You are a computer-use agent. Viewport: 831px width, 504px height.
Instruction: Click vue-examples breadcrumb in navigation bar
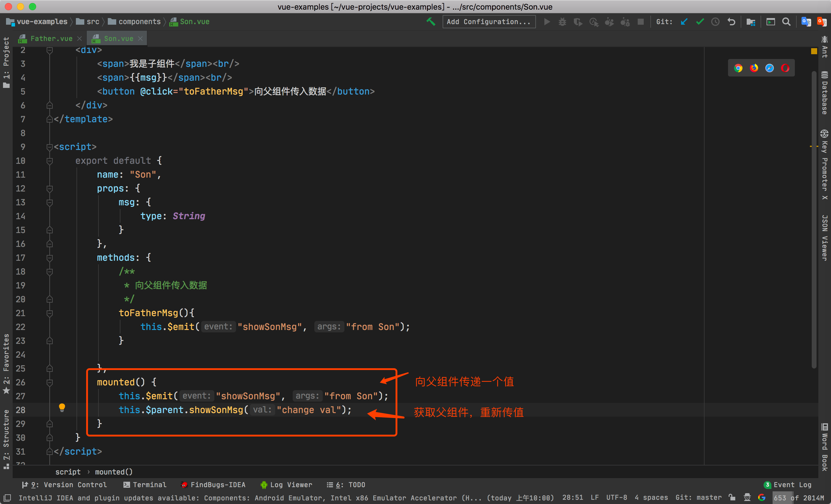[37, 22]
